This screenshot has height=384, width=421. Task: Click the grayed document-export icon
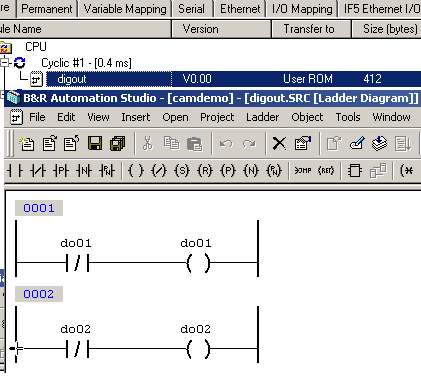pyautogui.click(x=334, y=144)
